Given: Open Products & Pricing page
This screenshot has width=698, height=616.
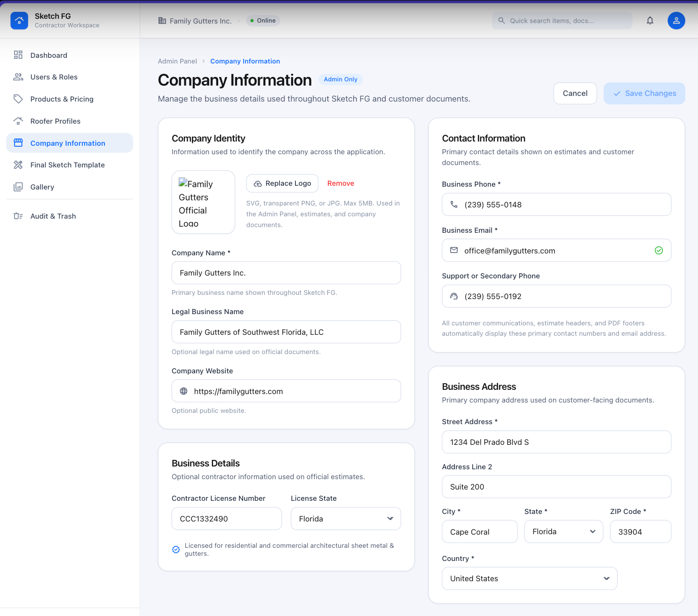Looking at the screenshot, I should (x=70, y=99).
